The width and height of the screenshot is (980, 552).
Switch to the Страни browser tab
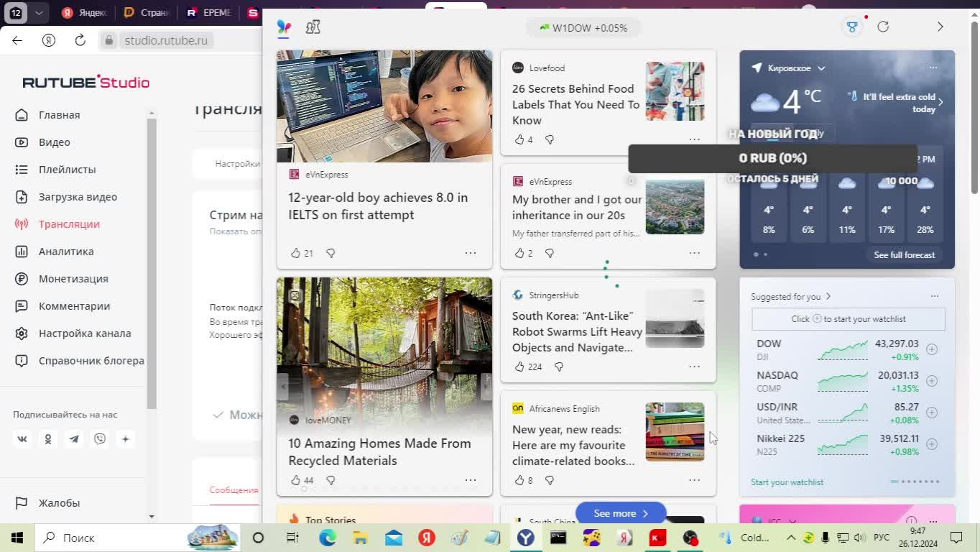coord(146,13)
